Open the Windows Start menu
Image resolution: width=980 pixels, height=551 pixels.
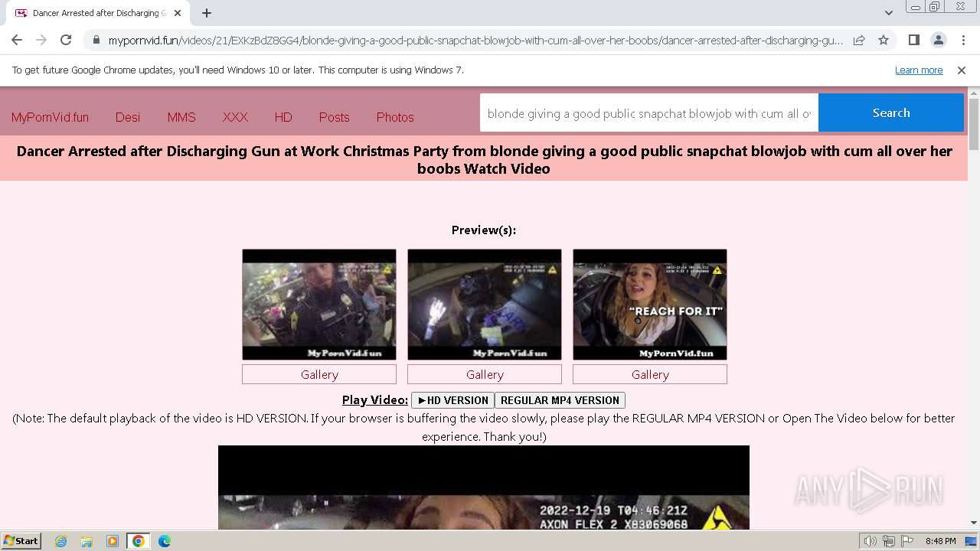21,540
